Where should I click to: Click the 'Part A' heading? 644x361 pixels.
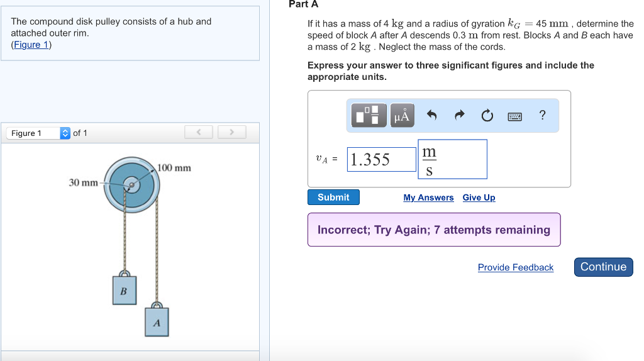[304, 4]
